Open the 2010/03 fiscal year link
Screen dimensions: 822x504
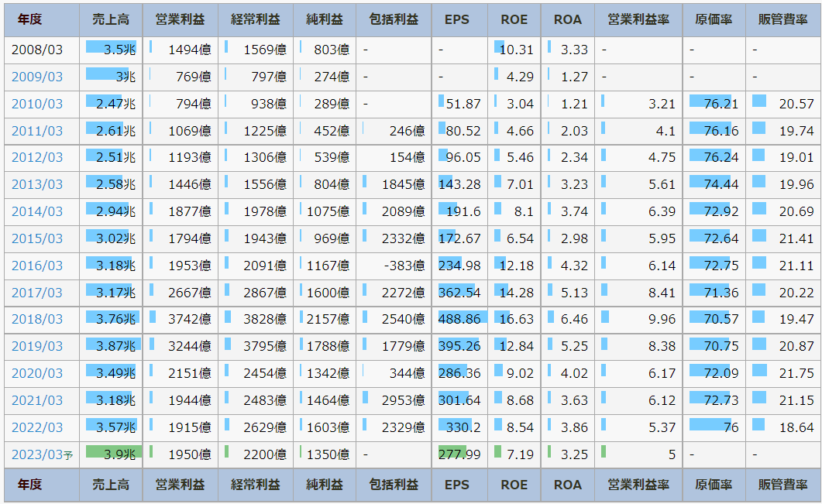(36, 104)
